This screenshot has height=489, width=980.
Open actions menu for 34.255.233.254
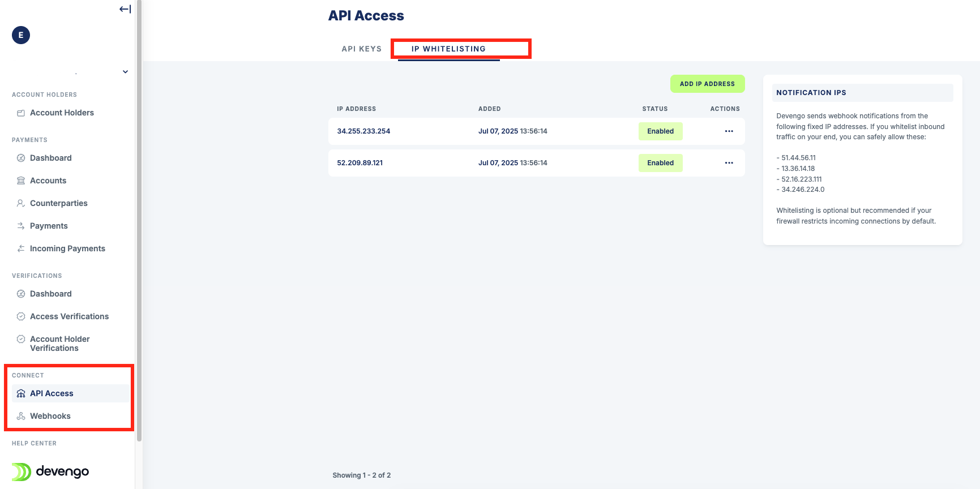pos(729,131)
